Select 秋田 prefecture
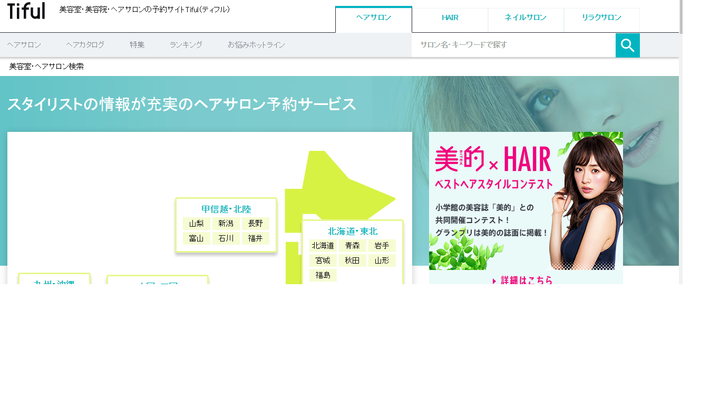This screenshot has height=405, width=720. tap(352, 260)
